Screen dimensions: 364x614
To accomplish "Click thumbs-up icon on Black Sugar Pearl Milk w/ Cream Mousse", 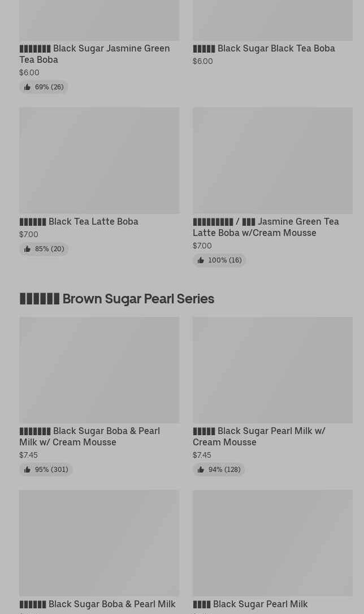I will click(x=201, y=470).
